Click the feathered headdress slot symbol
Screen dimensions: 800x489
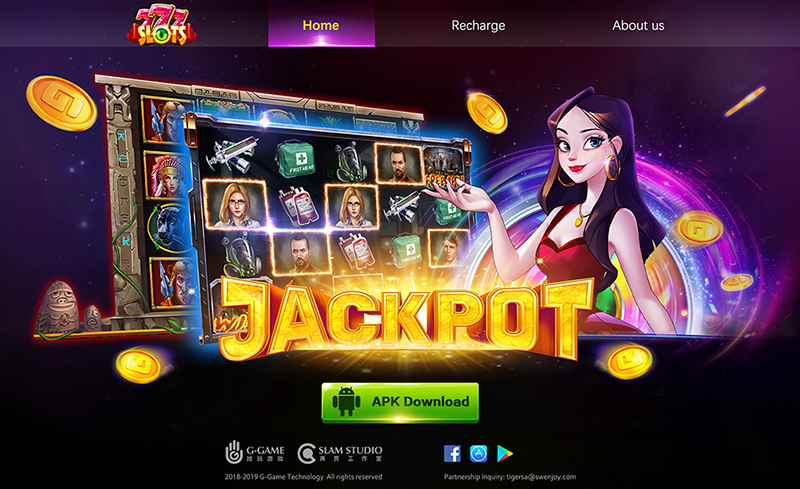click(x=165, y=175)
